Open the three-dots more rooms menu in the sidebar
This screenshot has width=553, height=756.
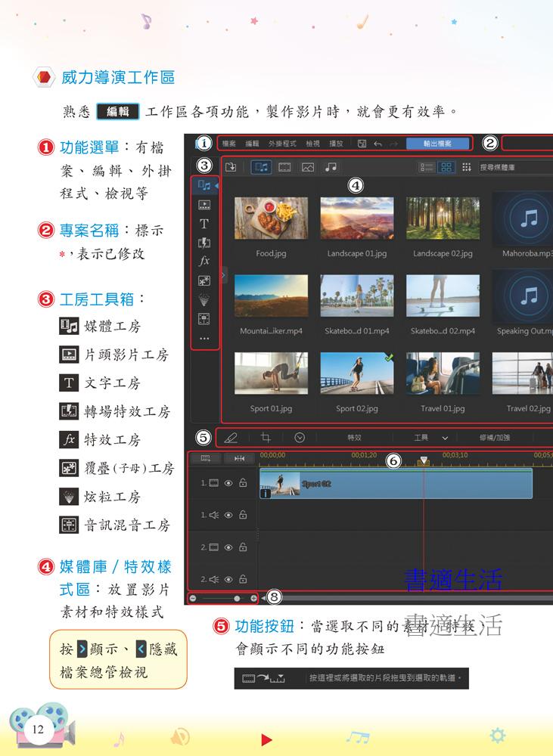[204, 339]
